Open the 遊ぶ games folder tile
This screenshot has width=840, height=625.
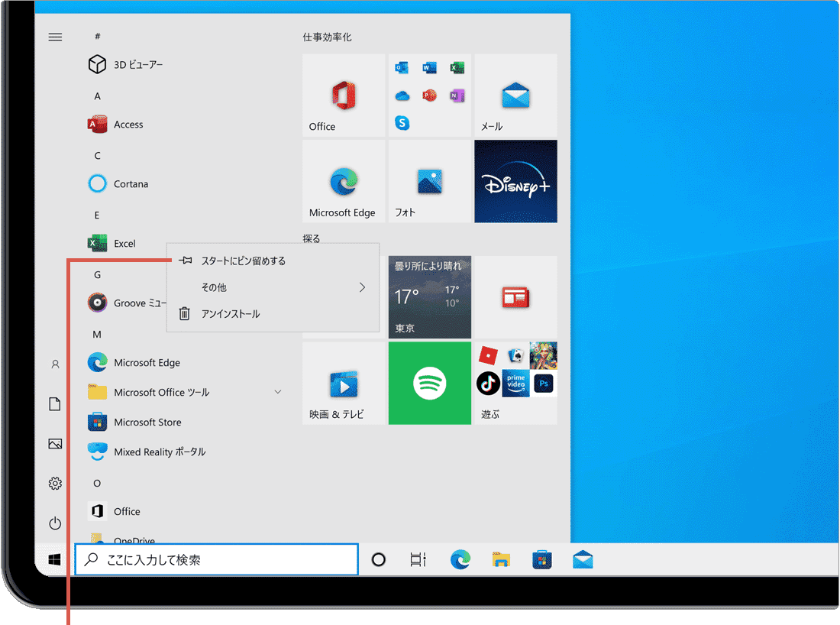(515, 384)
